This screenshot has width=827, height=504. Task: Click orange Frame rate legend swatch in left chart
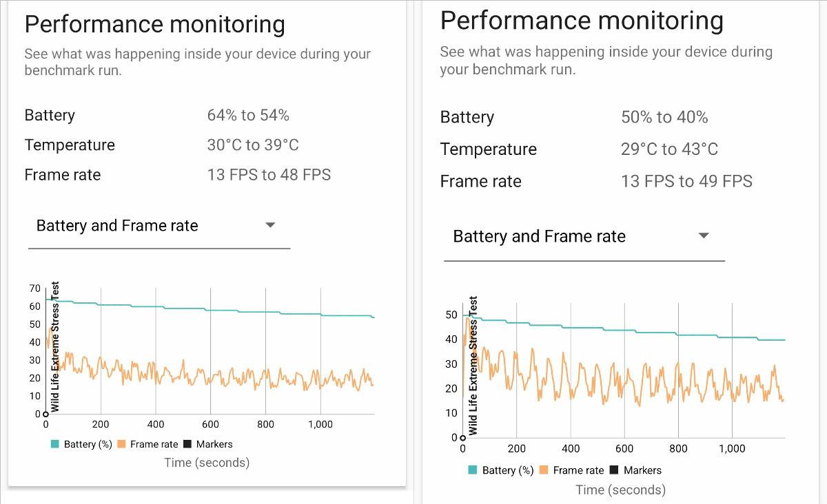tap(121, 445)
